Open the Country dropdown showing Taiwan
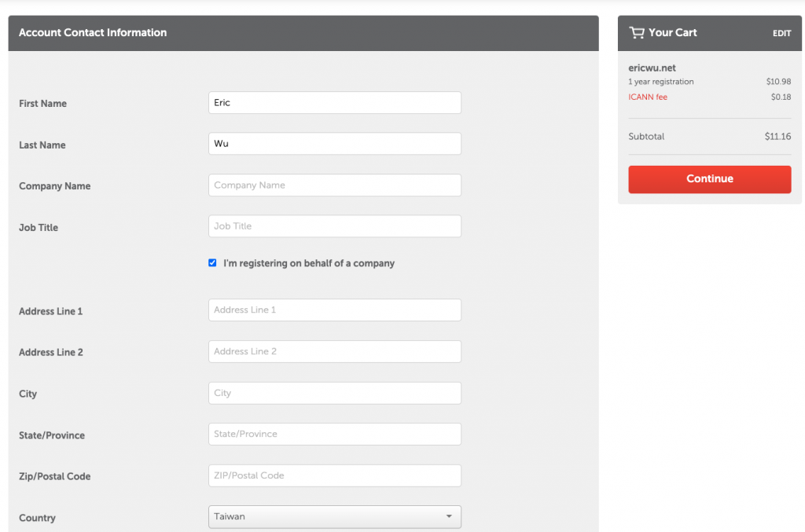The image size is (805, 532). coord(335,516)
